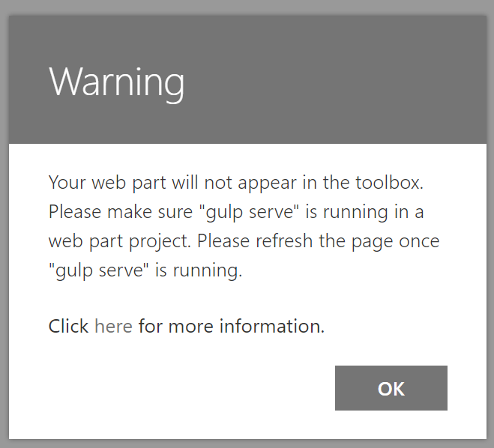Click the word "Your" starting the message
This screenshot has width=494, height=448.
pyautogui.click(x=67, y=182)
